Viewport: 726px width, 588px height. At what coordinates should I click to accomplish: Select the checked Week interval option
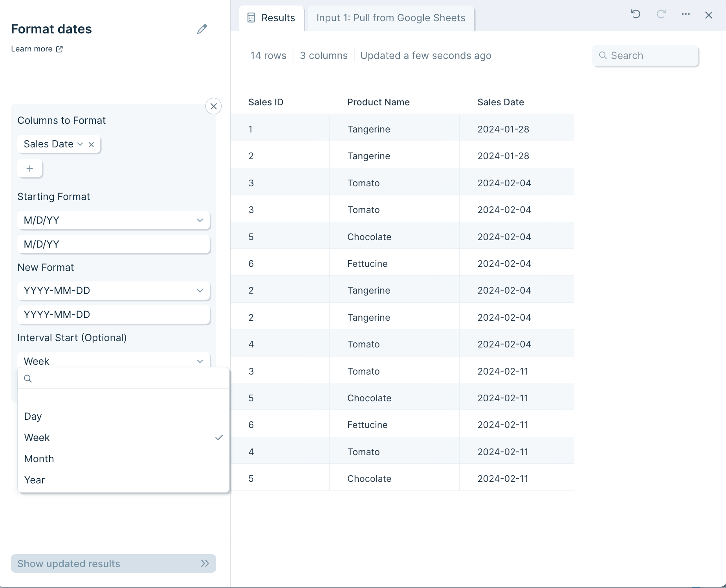(x=37, y=437)
